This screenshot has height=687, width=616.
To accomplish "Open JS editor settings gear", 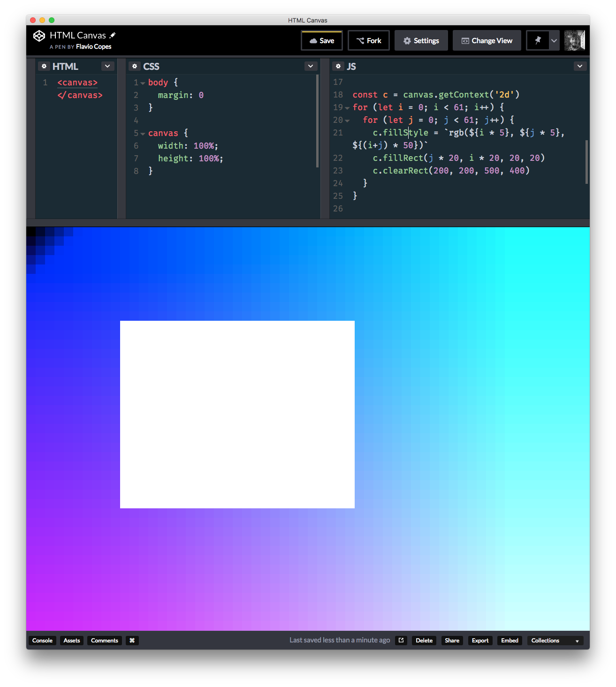I will coord(338,66).
